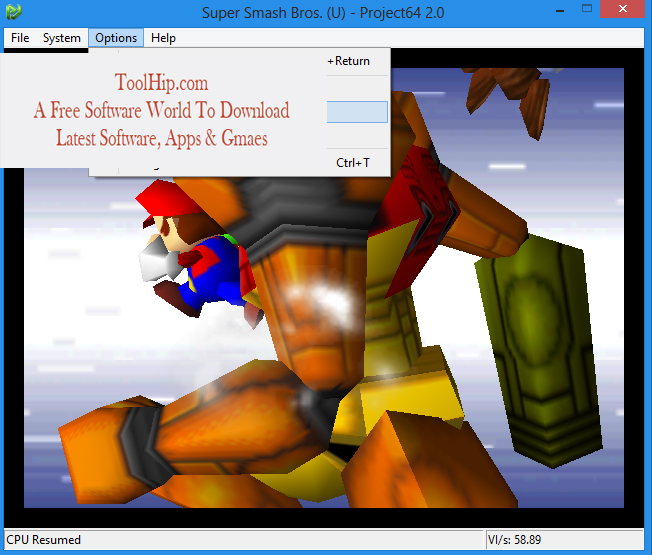Click the 'CPU Resumed' status text
This screenshot has width=652, height=555.
[x=43, y=540]
